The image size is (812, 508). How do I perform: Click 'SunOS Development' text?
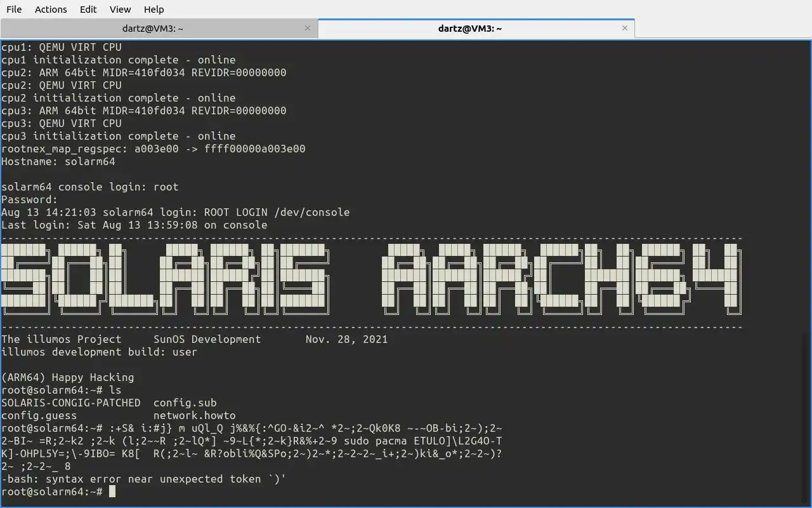[x=207, y=339]
